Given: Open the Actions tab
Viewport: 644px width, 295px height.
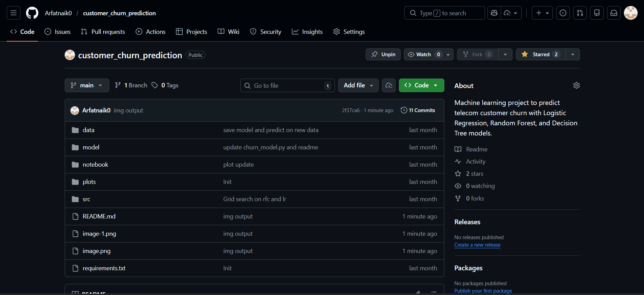Looking at the screenshot, I should coord(150,32).
